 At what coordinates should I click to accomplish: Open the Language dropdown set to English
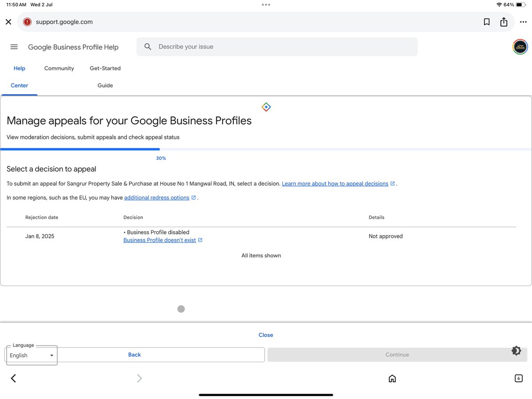tap(32, 355)
